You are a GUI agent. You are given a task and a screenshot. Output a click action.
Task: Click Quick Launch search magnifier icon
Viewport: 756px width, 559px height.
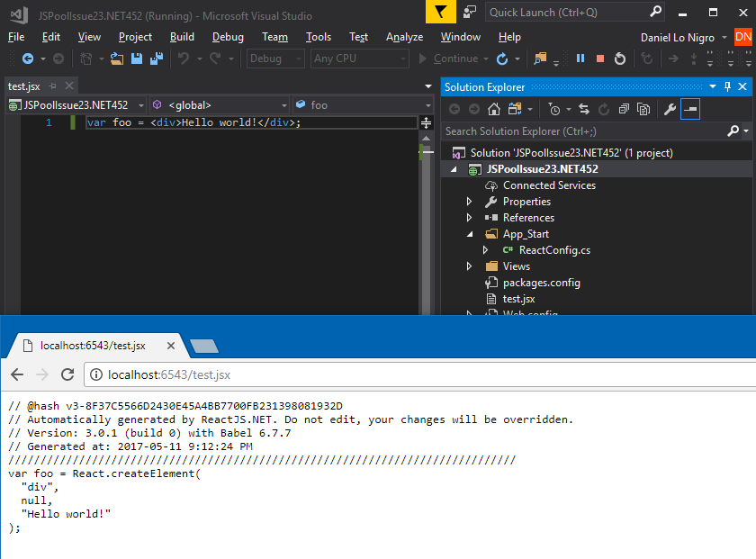click(x=655, y=12)
